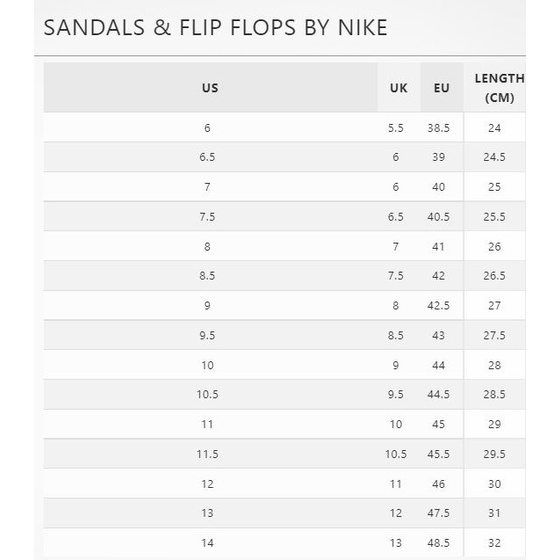Screen dimensions: 560x560
Task: Select the Sandals & Flip Flops by Nike title
Action: tap(215, 28)
